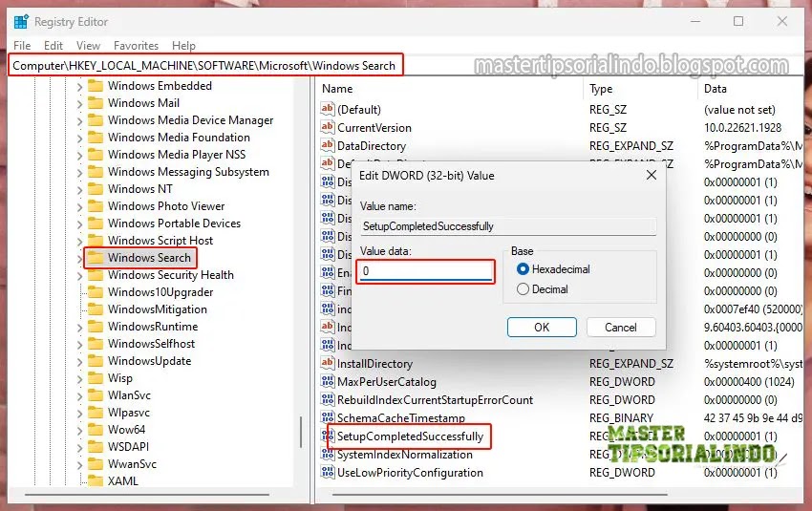Expand the WlanSvc key
Screen dimensions: 812x511
79,395
